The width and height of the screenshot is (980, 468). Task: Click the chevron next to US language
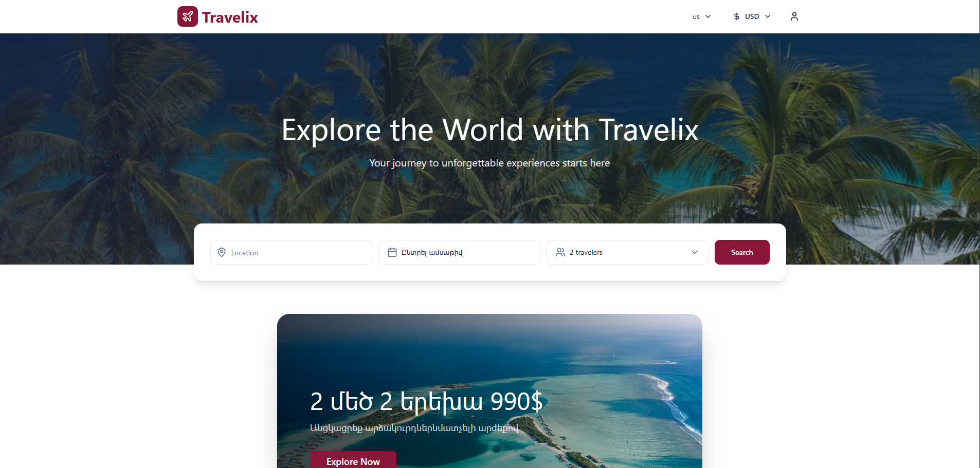click(x=708, y=16)
